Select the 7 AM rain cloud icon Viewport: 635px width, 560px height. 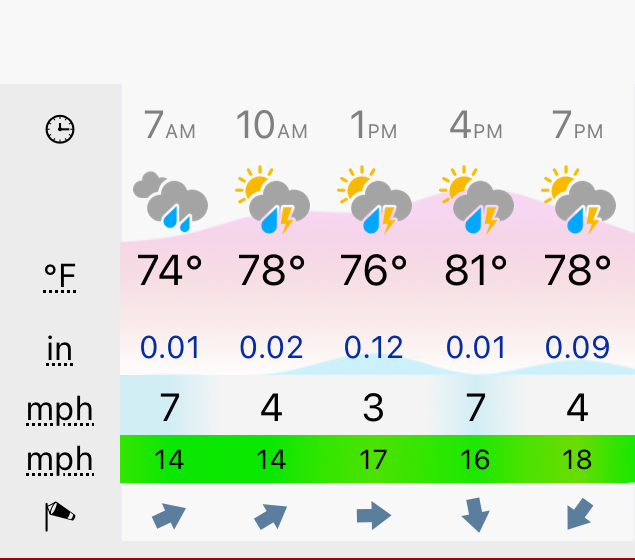click(x=170, y=202)
